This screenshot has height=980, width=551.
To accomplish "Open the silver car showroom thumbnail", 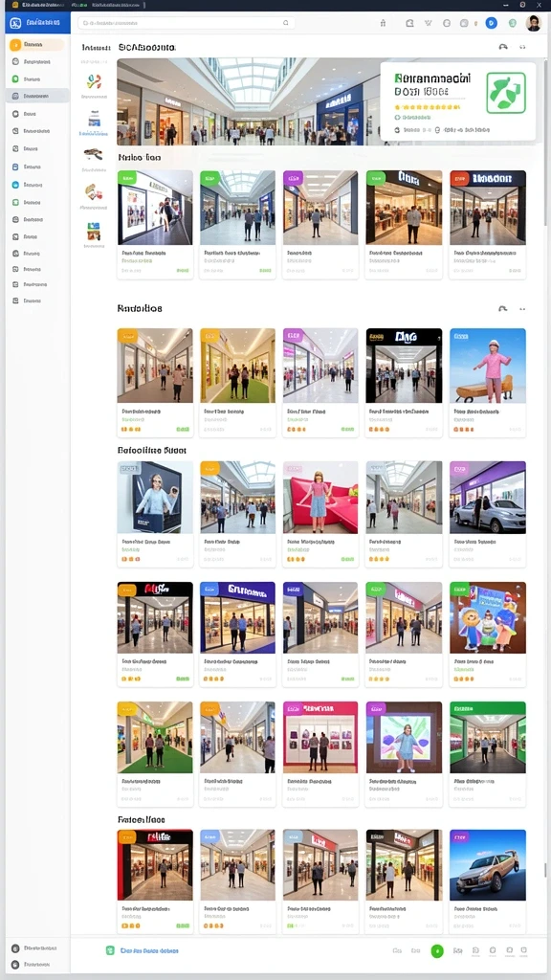I will pos(487,498).
